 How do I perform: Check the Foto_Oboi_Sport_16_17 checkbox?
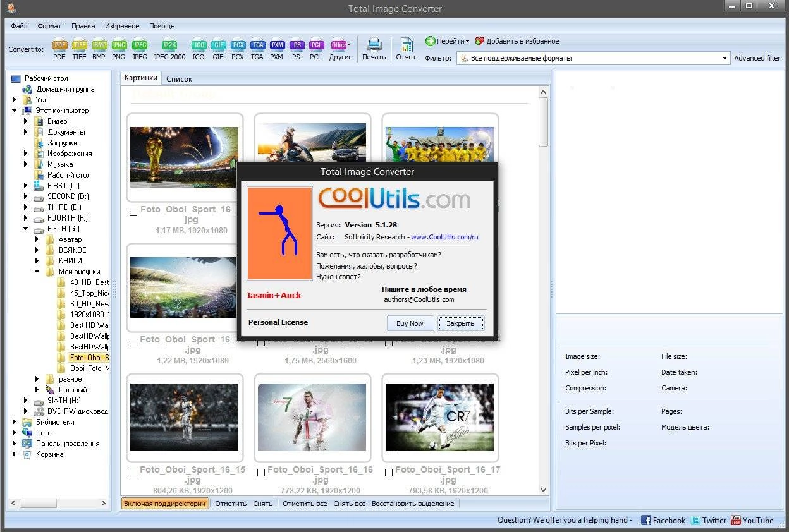[389, 473]
